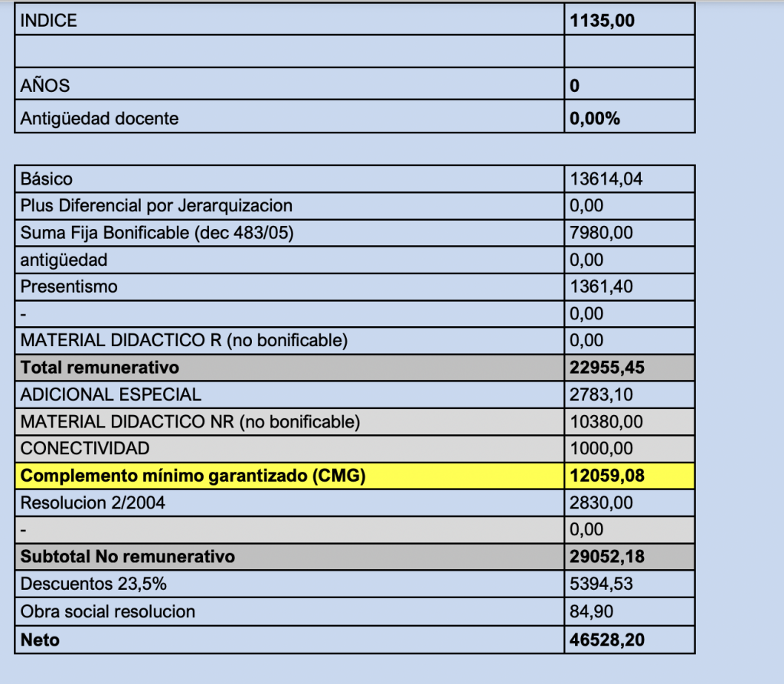Click the total 22955,45
This screenshot has width=784, height=684.
607,368
